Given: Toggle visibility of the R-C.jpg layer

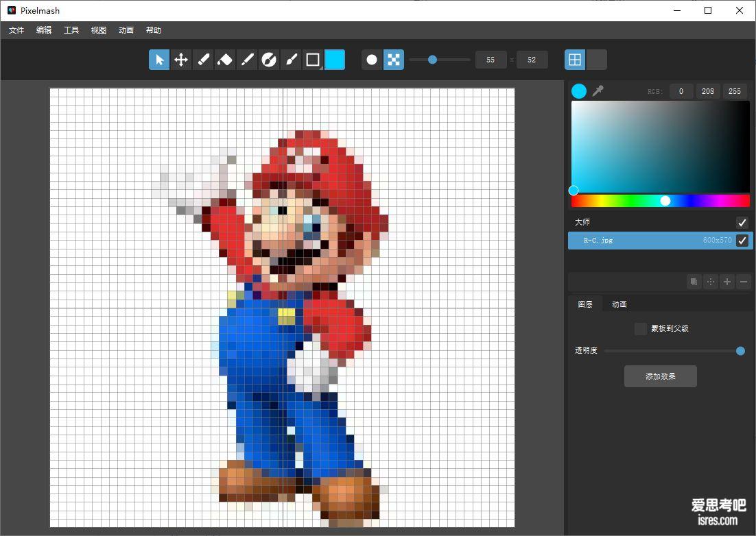Looking at the screenshot, I should 742,241.
